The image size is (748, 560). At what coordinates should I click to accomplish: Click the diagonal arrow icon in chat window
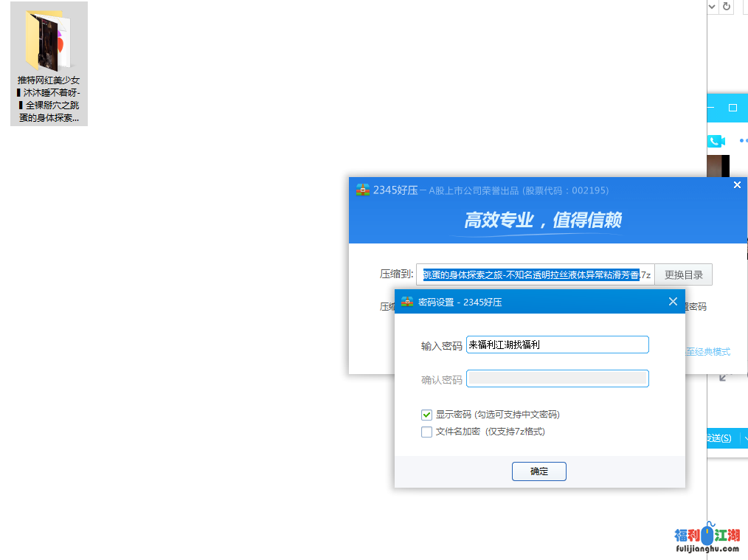pos(723,378)
